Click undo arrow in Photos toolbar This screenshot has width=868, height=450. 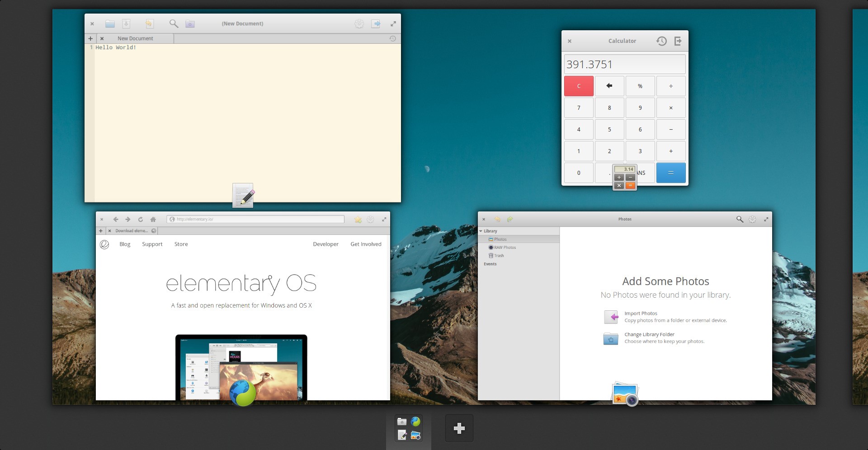tap(497, 220)
